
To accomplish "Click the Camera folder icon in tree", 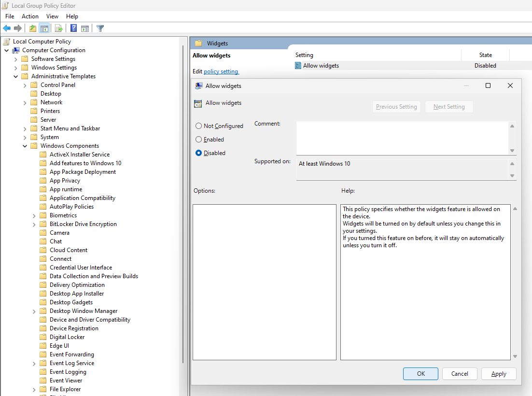I will (x=43, y=232).
